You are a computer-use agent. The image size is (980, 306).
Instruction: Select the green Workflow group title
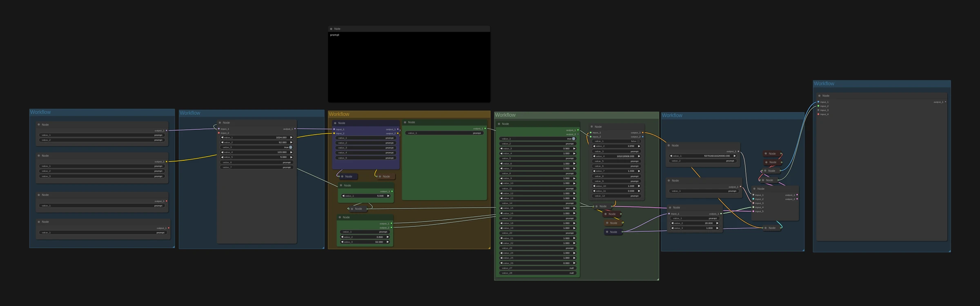pos(505,115)
